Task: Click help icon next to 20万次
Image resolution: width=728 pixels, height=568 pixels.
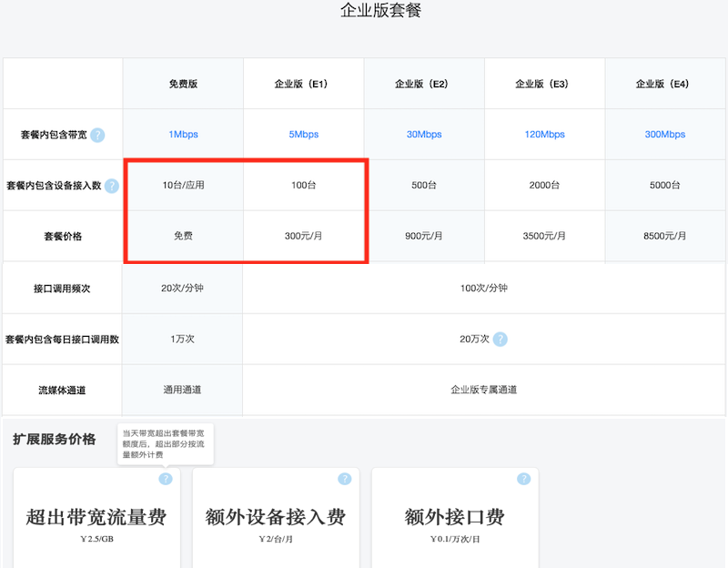Action: coord(500,340)
